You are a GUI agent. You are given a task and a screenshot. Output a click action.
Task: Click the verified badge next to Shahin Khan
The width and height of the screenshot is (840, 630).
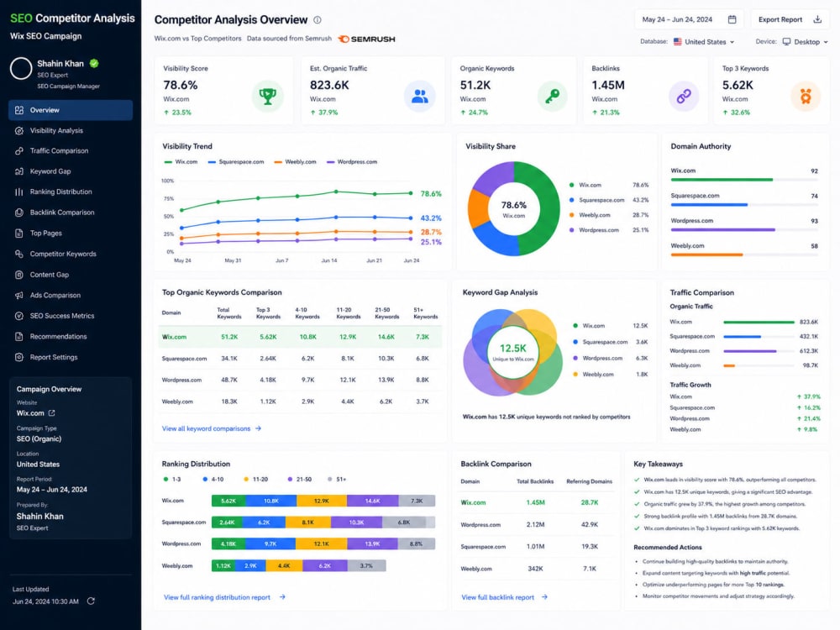94,63
